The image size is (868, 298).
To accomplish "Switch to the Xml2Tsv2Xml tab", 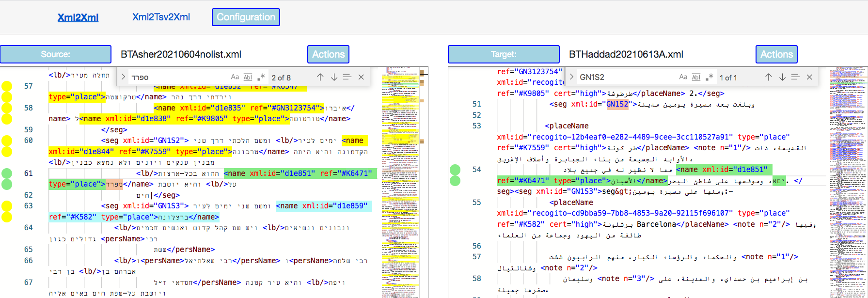I will click(161, 17).
